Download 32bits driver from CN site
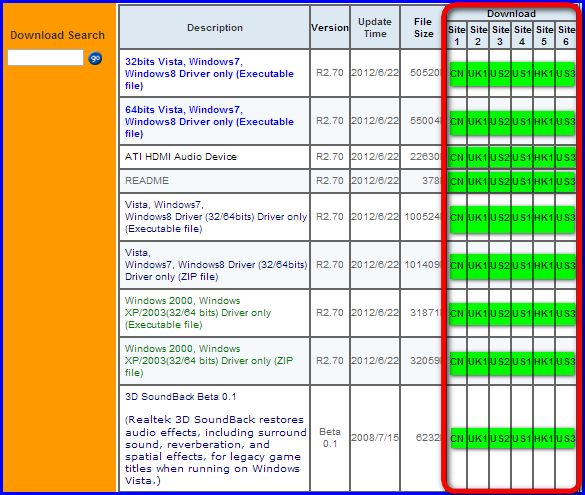This screenshot has height=495, width=585. click(x=457, y=74)
